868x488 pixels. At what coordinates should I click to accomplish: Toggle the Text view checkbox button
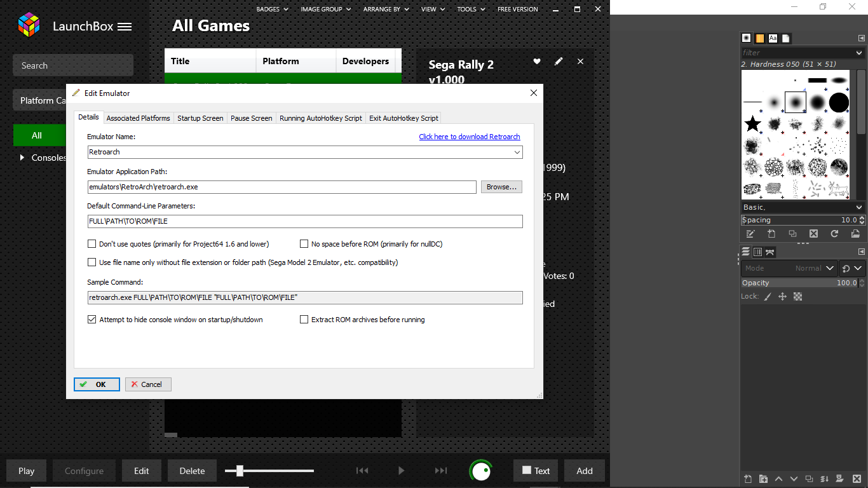pos(536,471)
